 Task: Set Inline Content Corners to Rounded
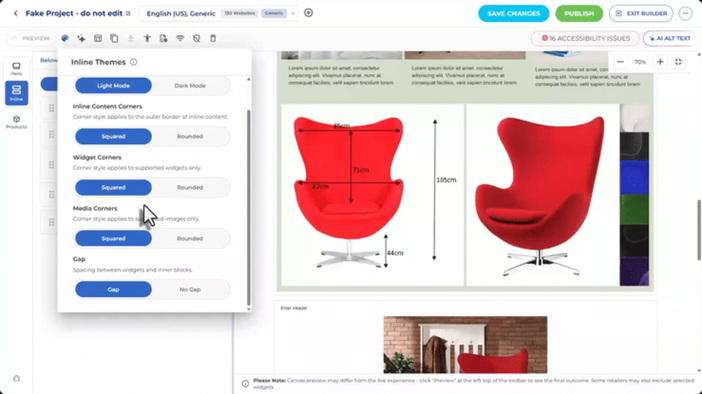[x=190, y=137]
